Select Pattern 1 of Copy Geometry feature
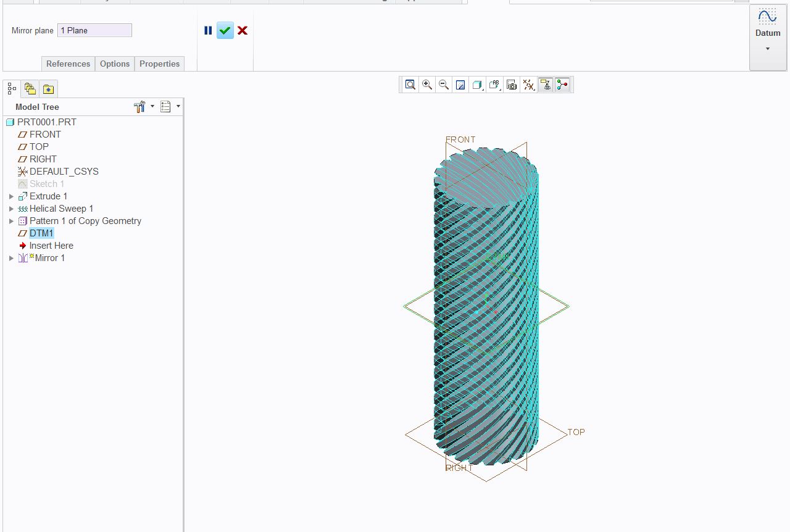The width and height of the screenshot is (790, 532). click(x=85, y=221)
